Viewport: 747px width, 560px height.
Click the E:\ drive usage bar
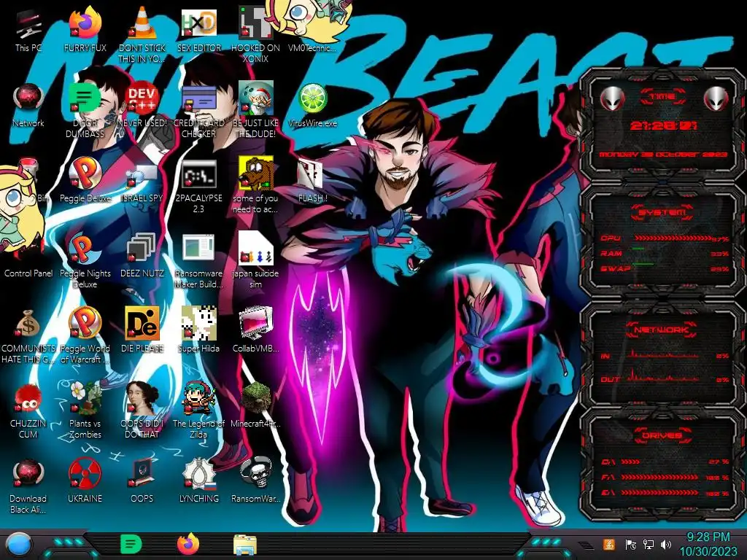coord(659,492)
